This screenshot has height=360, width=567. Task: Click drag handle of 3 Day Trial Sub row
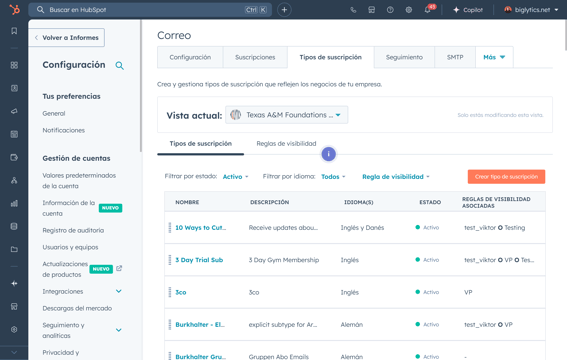click(170, 260)
